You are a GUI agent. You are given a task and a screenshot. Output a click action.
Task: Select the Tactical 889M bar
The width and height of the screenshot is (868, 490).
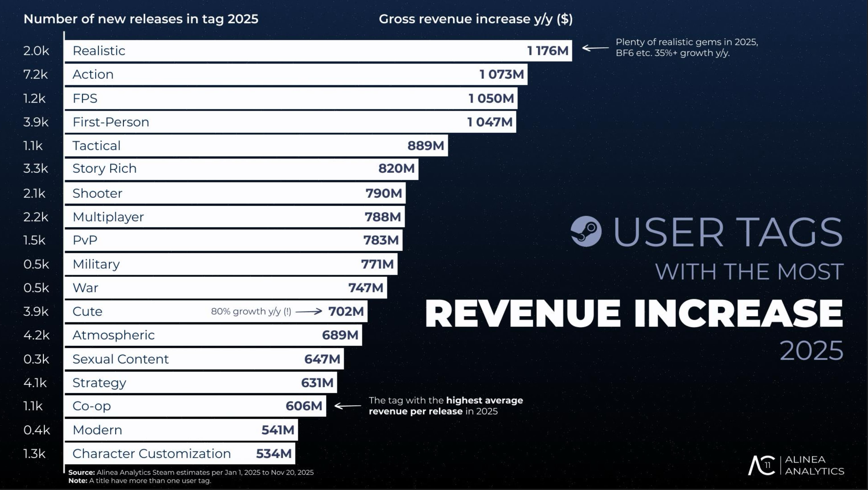256,145
